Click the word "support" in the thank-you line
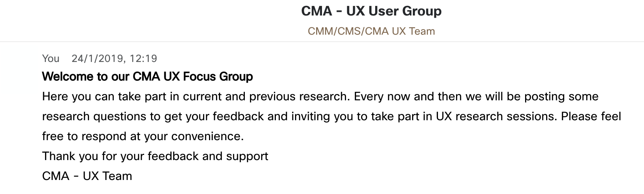Image resolution: width=644 pixels, height=194 pixels. tap(247, 156)
